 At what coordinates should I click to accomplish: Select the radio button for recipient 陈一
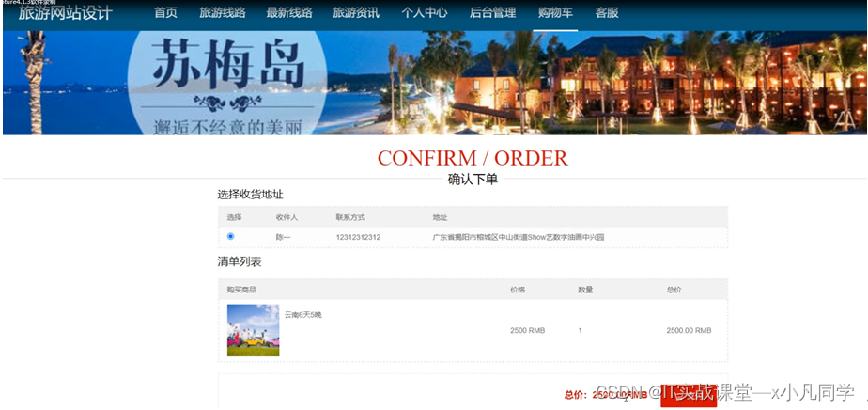pos(231,237)
